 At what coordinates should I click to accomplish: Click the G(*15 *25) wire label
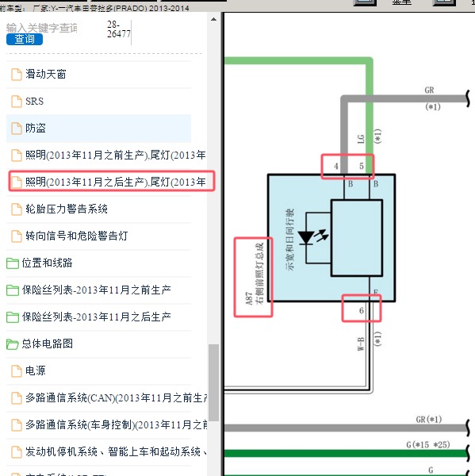[428, 445]
